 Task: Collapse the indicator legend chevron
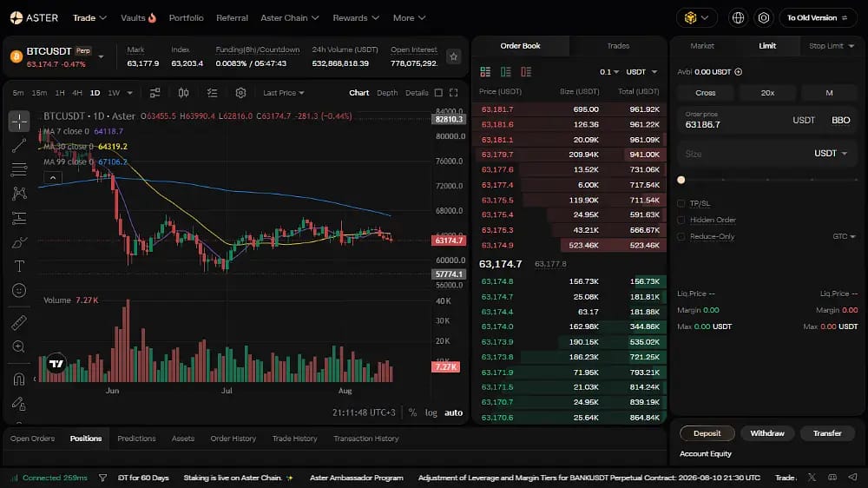click(53, 178)
